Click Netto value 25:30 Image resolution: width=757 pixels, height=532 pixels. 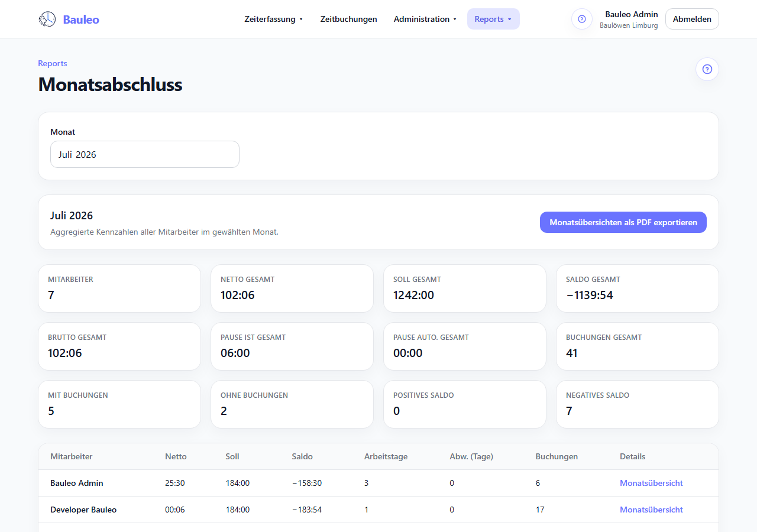coord(175,483)
